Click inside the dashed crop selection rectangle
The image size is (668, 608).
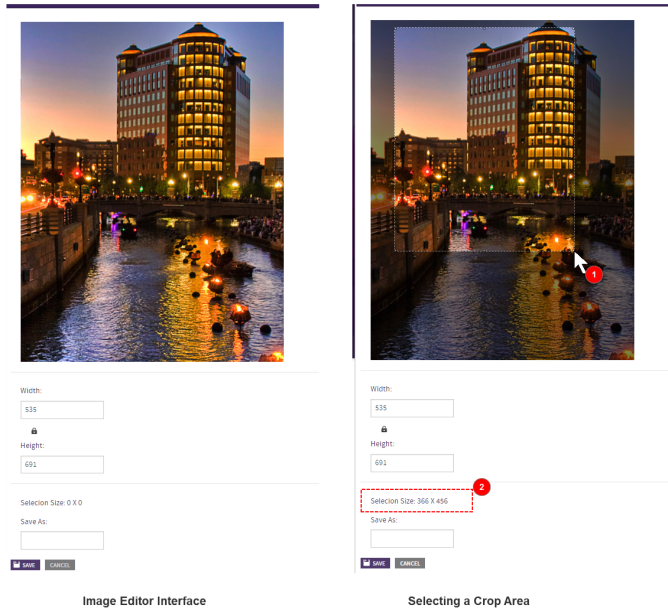(484, 140)
